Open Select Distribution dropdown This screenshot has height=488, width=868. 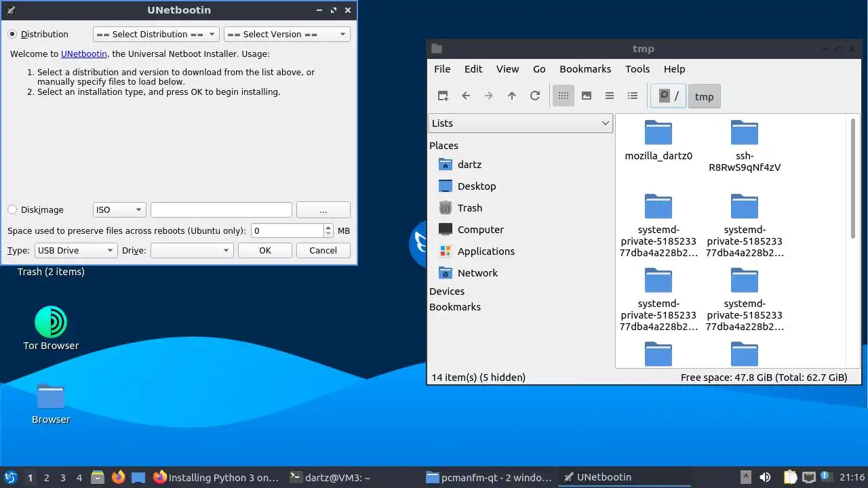click(156, 34)
